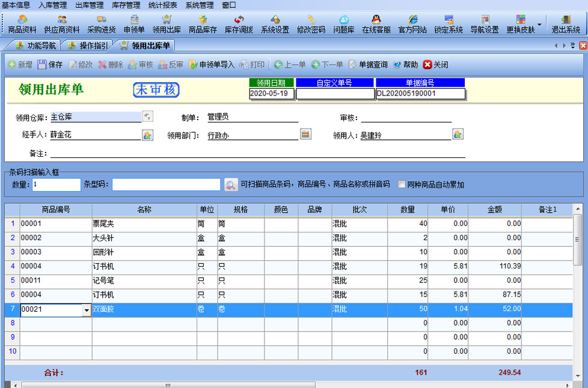
Task: Click 申领单导入 button
Action: (x=212, y=65)
